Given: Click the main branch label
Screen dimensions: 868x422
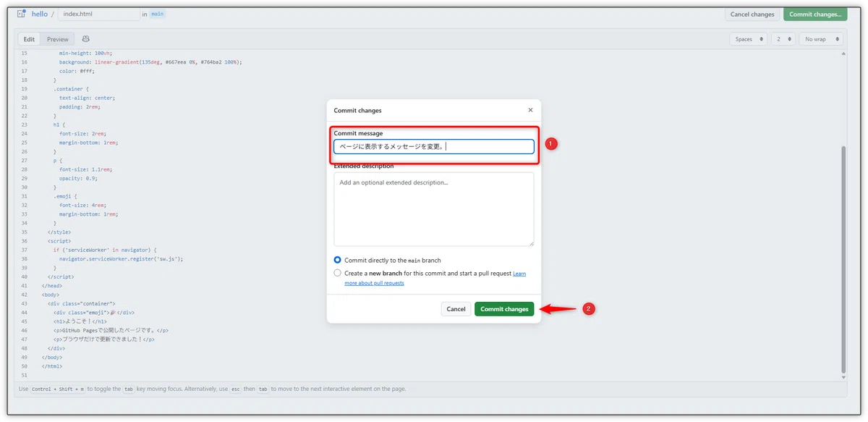Looking at the screenshot, I should click(x=158, y=14).
